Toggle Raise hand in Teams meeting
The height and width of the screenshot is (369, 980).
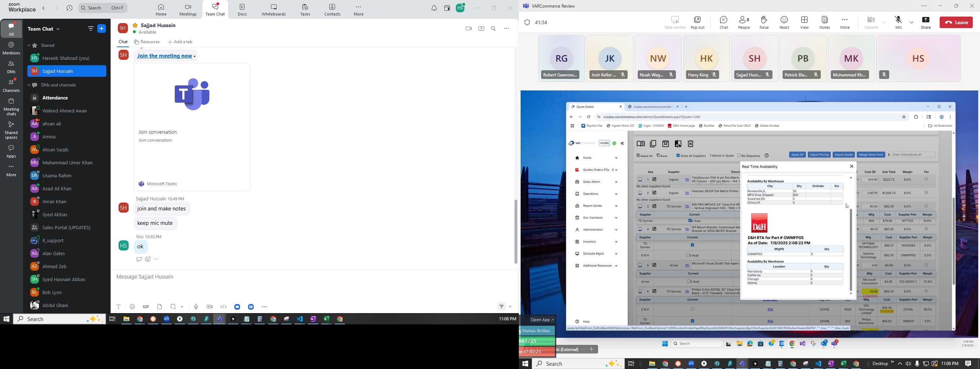(x=764, y=22)
